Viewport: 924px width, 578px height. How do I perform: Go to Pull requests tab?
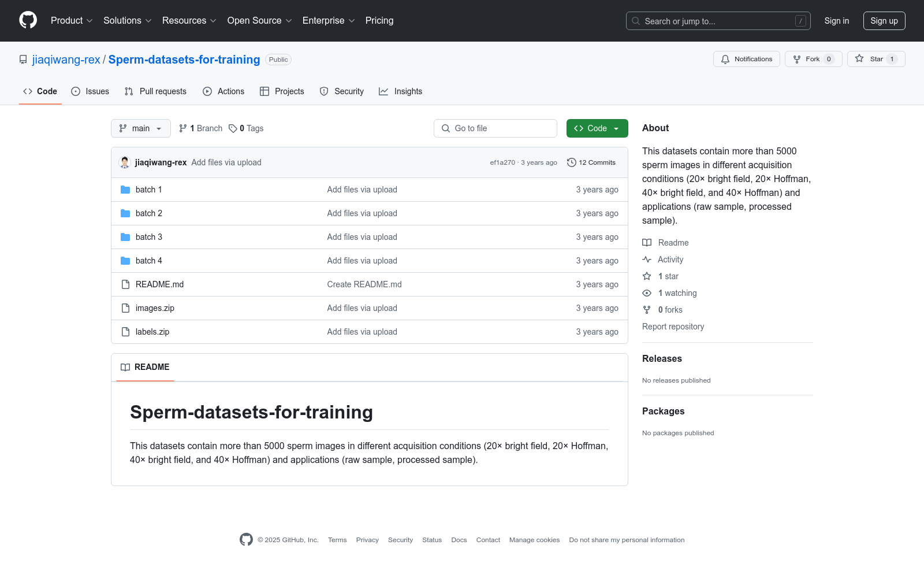click(x=155, y=91)
